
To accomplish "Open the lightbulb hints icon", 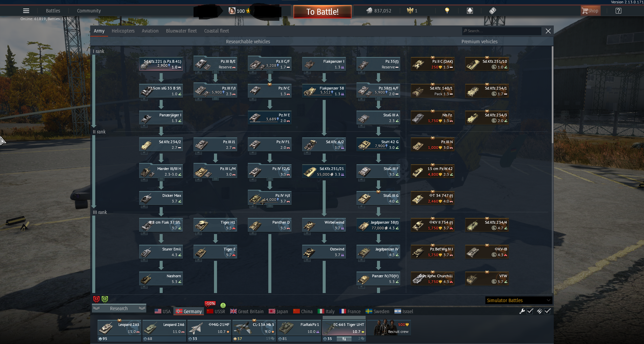I will (447, 11).
